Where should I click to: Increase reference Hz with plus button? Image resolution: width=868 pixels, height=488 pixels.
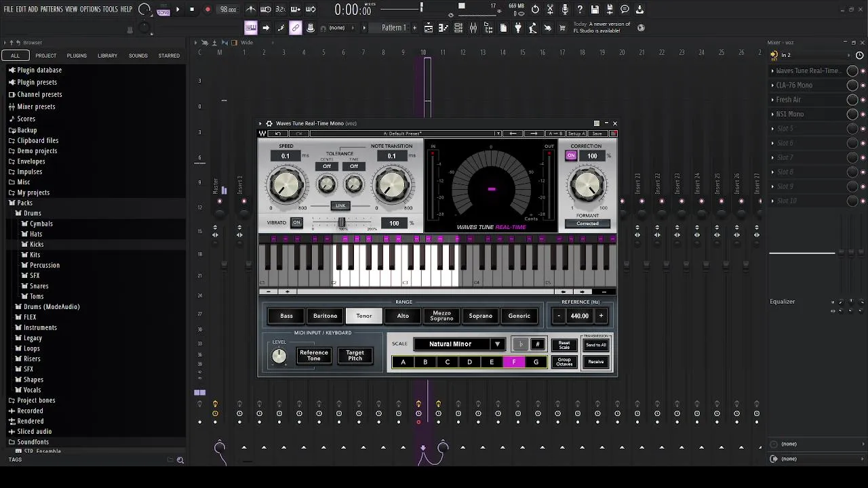(x=601, y=316)
